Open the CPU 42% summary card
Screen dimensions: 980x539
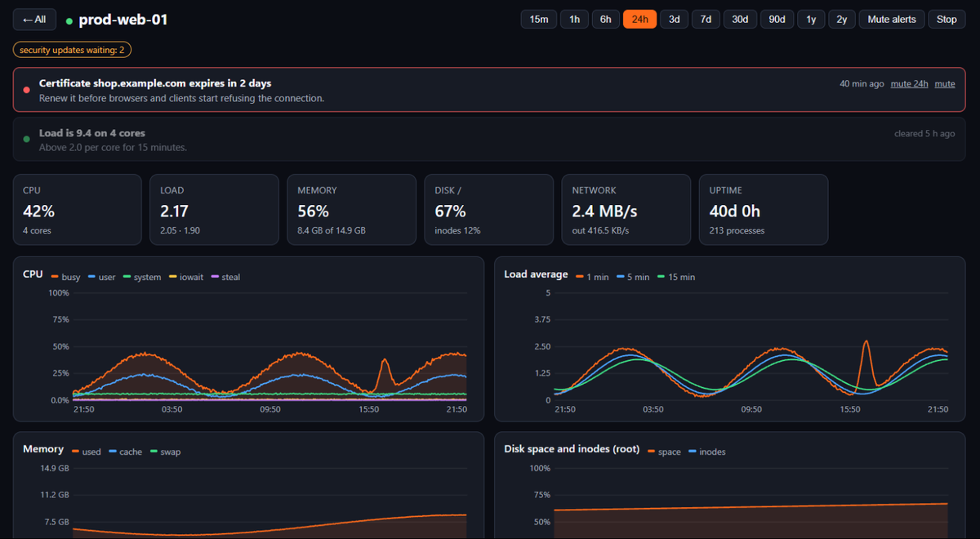point(78,209)
